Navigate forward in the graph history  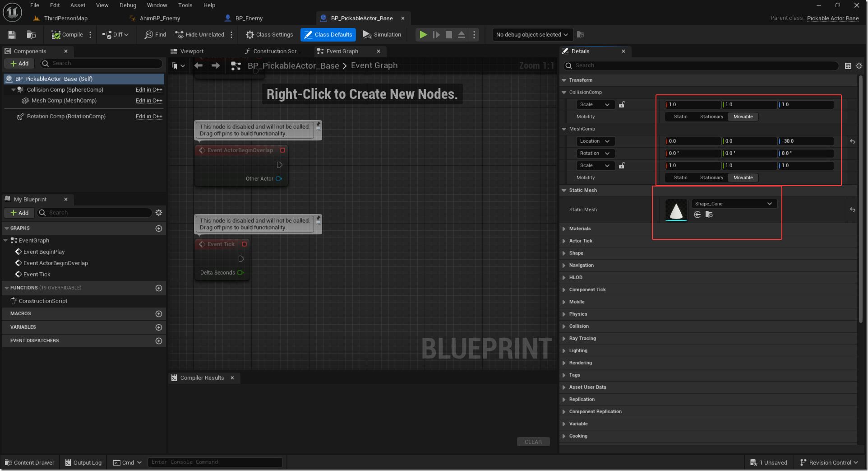(x=216, y=66)
